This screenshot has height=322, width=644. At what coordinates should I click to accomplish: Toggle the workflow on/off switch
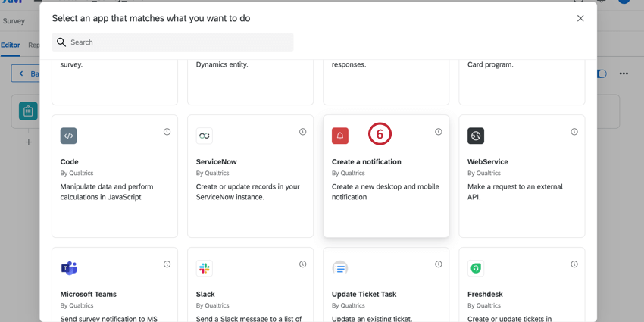pyautogui.click(x=602, y=73)
